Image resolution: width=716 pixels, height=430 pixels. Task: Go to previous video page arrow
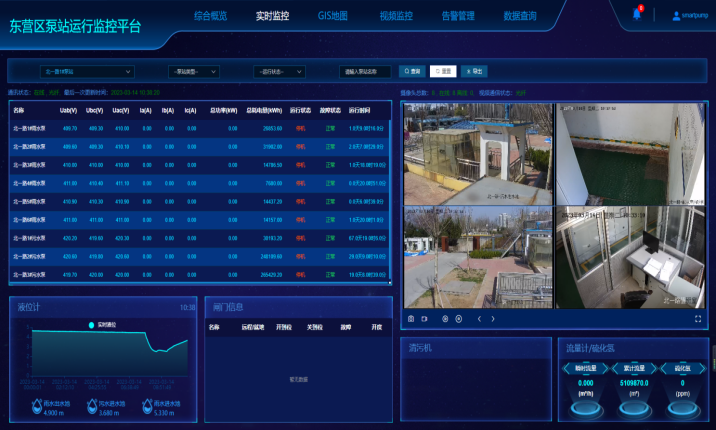pyautogui.click(x=479, y=319)
